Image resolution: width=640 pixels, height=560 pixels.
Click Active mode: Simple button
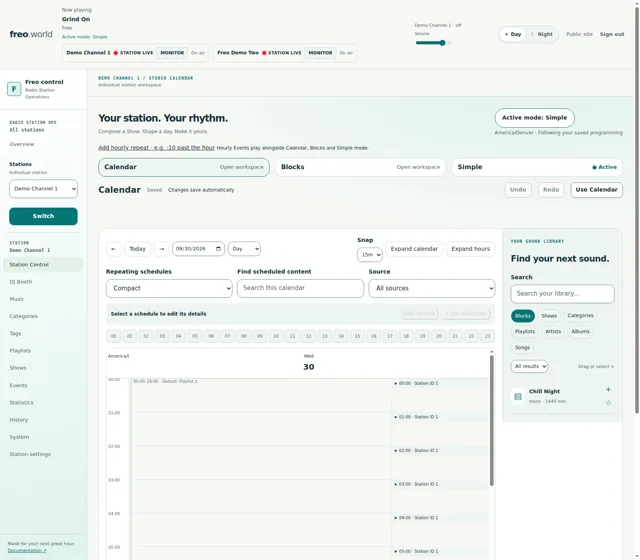point(534,118)
